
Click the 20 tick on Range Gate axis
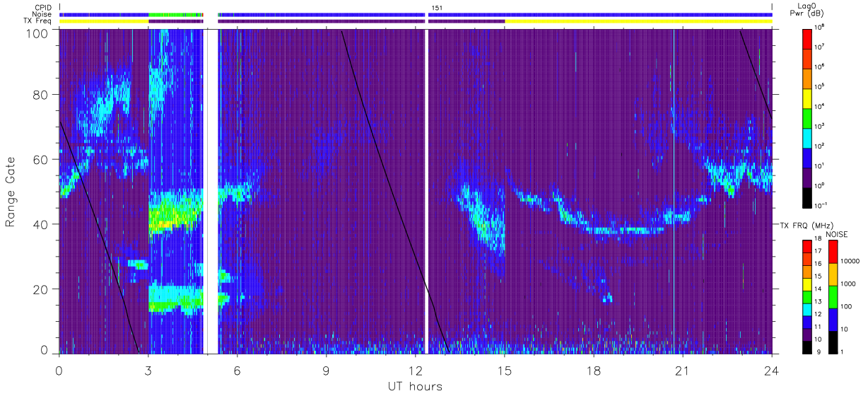point(41,289)
